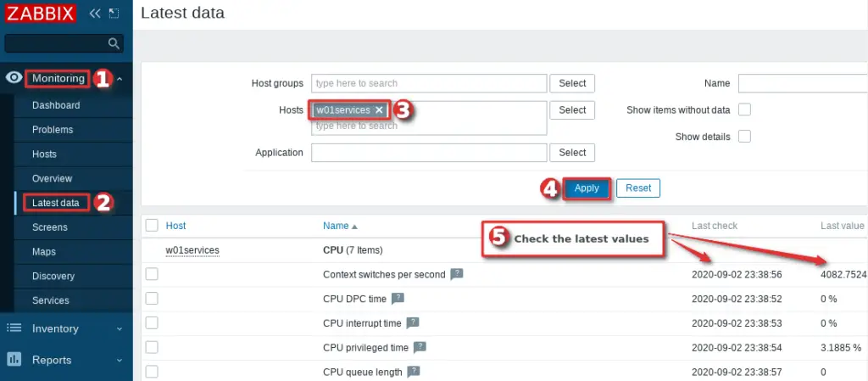Check the select-all checkbox in table header
This screenshot has width=868, height=381.
pos(152,226)
